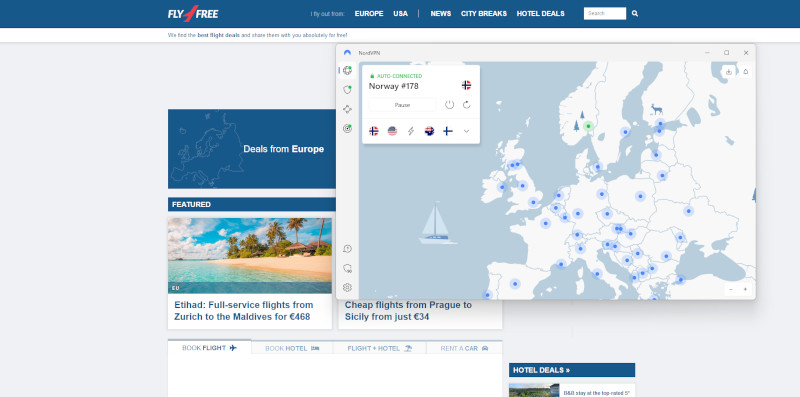Open the help chat icon in NordVPN sidebar

pos(347,249)
